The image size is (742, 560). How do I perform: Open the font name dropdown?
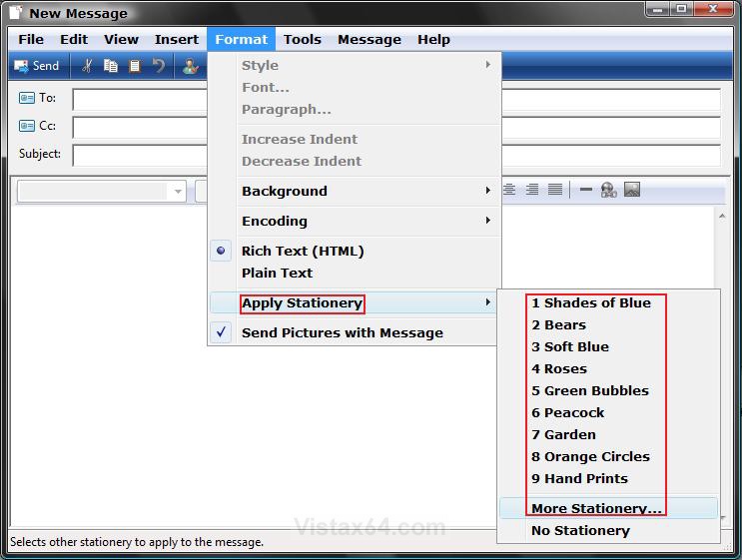(178, 191)
